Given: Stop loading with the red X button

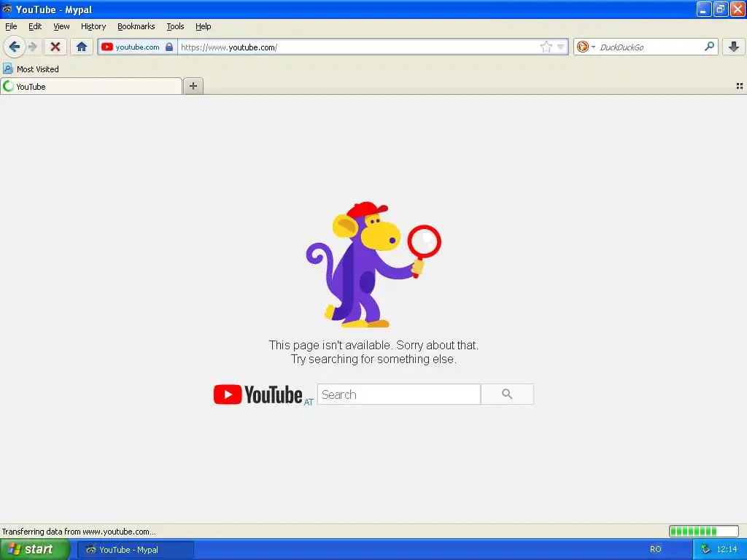Looking at the screenshot, I should (x=55, y=47).
